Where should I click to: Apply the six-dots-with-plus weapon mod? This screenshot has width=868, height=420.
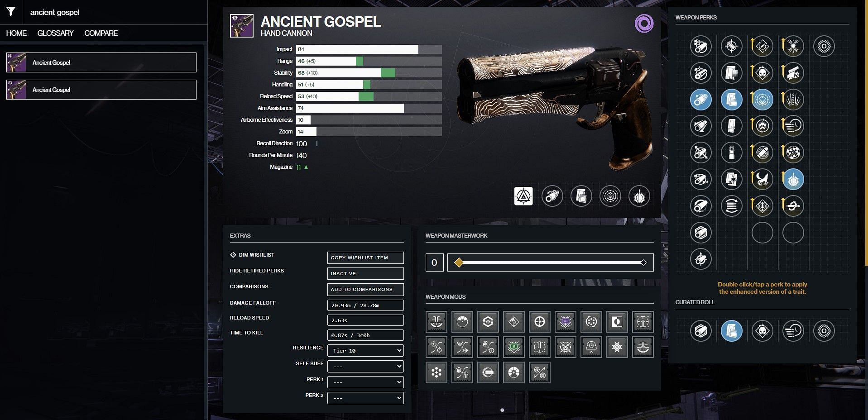(x=436, y=372)
